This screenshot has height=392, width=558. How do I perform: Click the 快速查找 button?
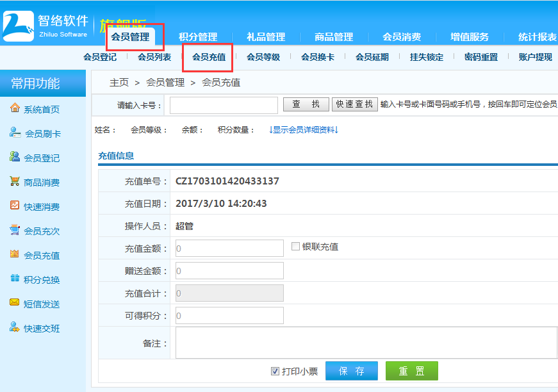coord(354,104)
